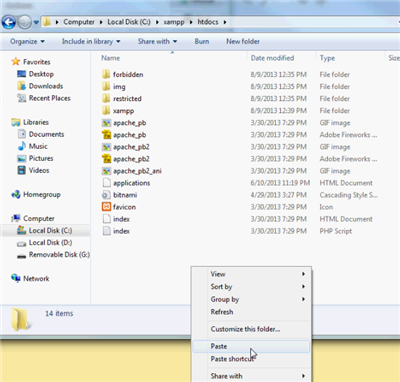The height and width of the screenshot is (382, 400).
Task: Click the folder icon in address bar
Action: [47, 22]
